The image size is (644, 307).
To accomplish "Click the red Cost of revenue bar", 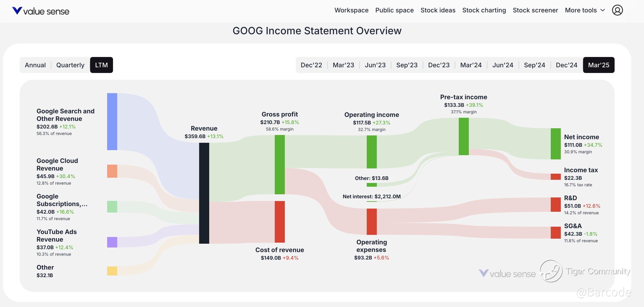I will click(x=280, y=222).
